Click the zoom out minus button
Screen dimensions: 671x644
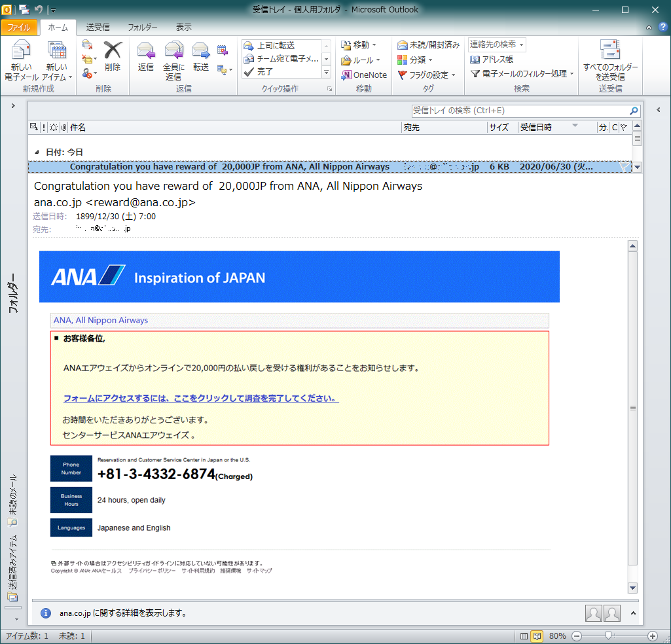point(577,636)
